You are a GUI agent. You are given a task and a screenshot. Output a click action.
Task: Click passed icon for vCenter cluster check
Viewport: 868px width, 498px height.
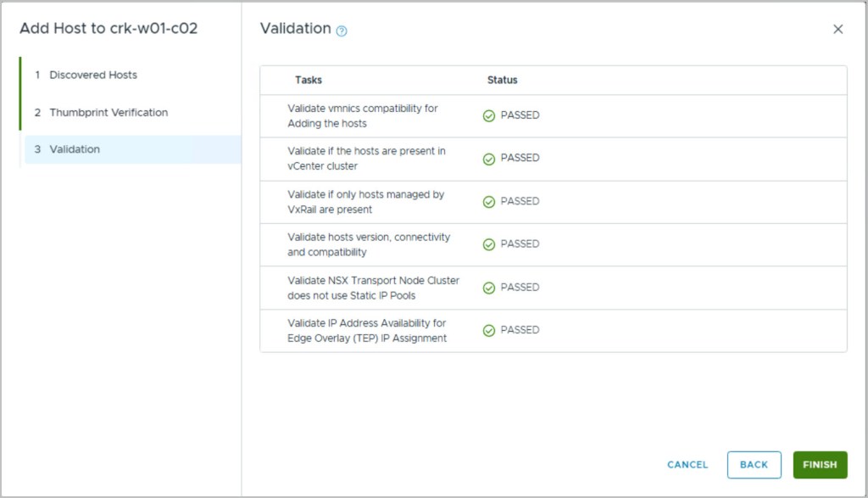click(488, 159)
